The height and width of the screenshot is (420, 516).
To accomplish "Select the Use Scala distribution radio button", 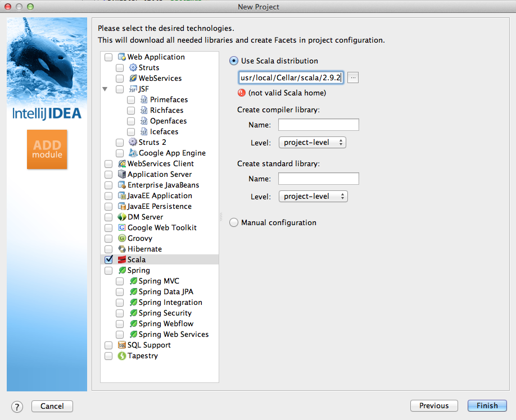I will [x=234, y=61].
